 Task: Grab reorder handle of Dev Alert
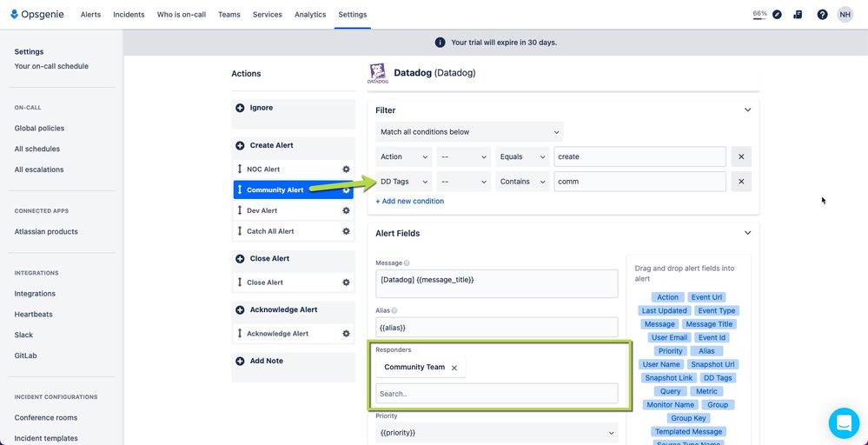(x=240, y=211)
